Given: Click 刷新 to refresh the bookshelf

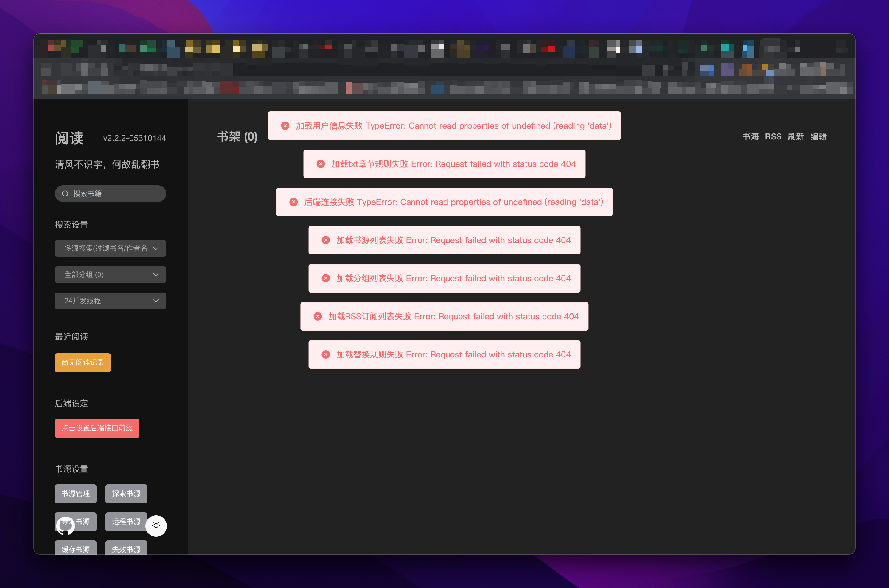Looking at the screenshot, I should 796,136.
